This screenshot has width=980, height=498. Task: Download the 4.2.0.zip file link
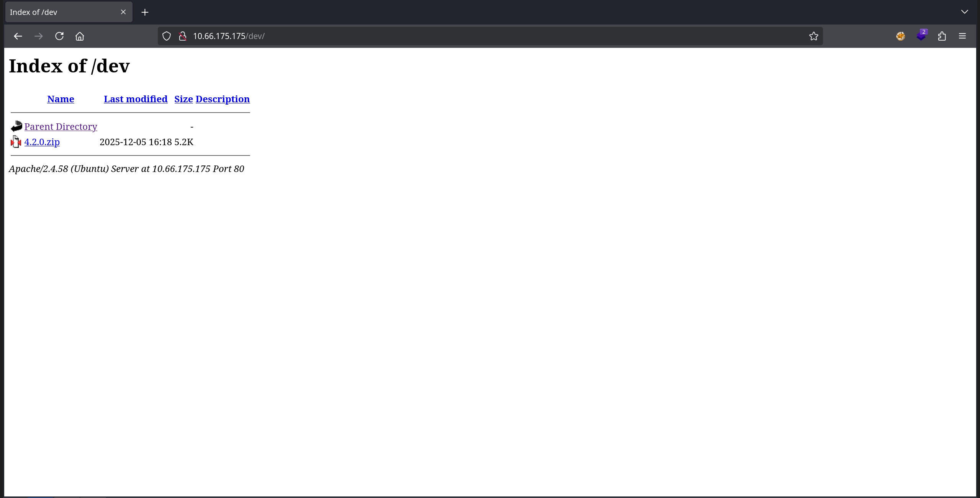42,142
